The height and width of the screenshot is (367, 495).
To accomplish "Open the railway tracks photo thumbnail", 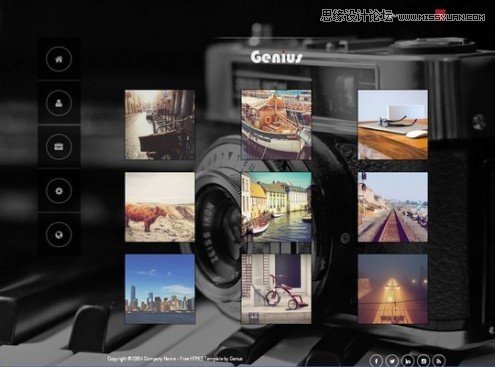I will [x=393, y=207].
